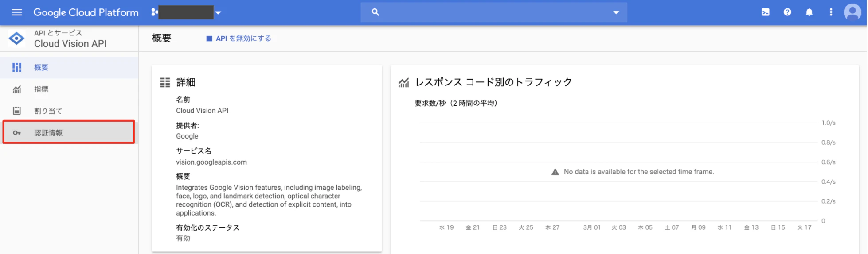The image size is (868, 254).
Task: Expand the search bar dropdown arrow
Action: (616, 12)
